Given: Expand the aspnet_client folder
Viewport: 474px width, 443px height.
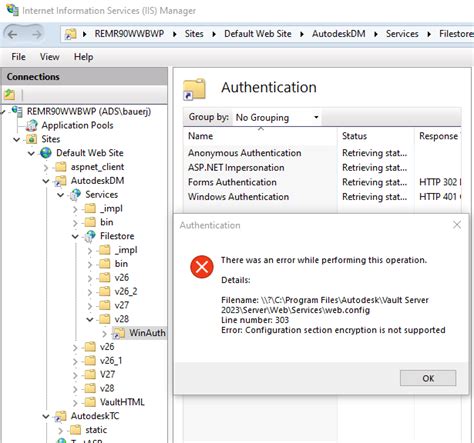Looking at the screenshot, I should click(46, 167).
